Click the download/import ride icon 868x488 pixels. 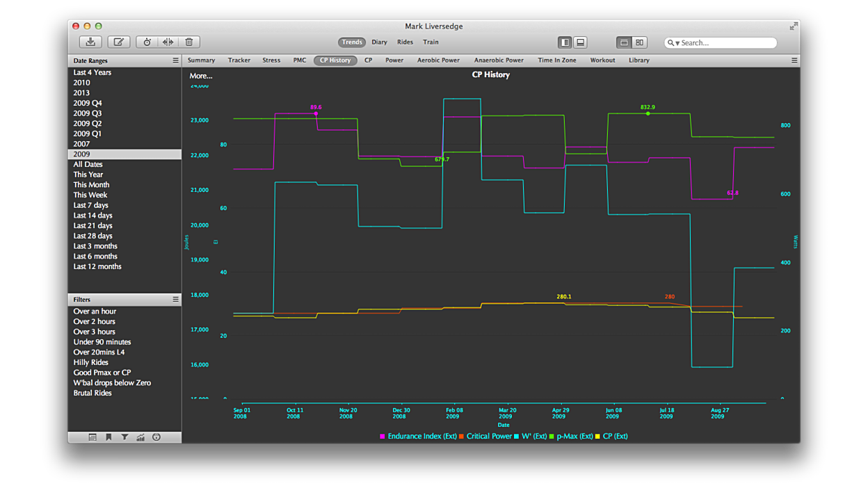(90, 42)
